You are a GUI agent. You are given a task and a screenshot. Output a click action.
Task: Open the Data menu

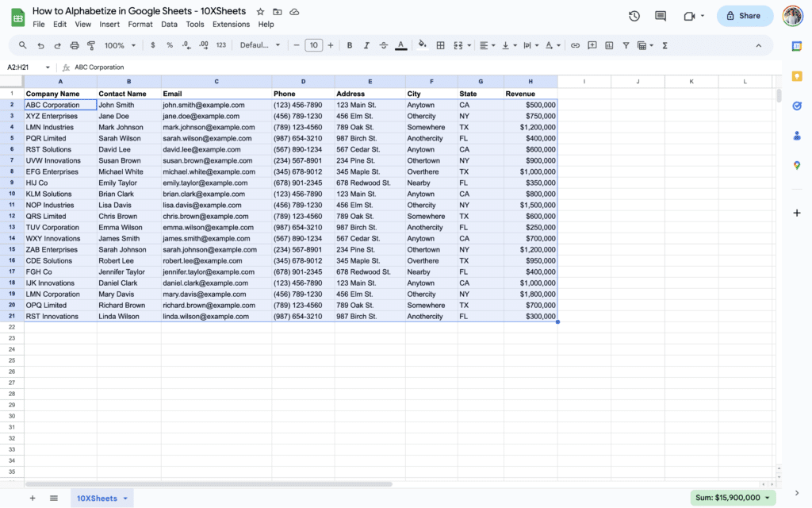point(169,24)
